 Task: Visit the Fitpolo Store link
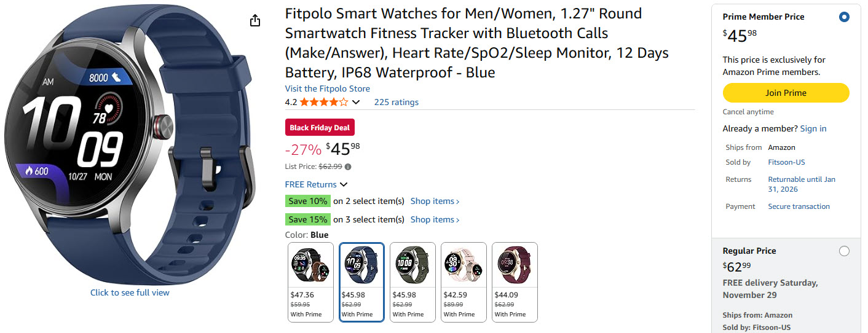point(327,88)
